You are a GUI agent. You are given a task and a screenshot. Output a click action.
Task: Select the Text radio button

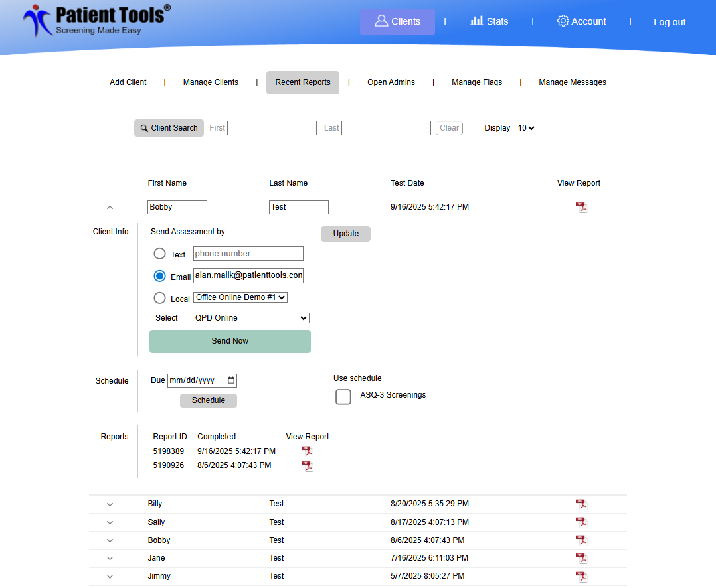tap(160, 254)
